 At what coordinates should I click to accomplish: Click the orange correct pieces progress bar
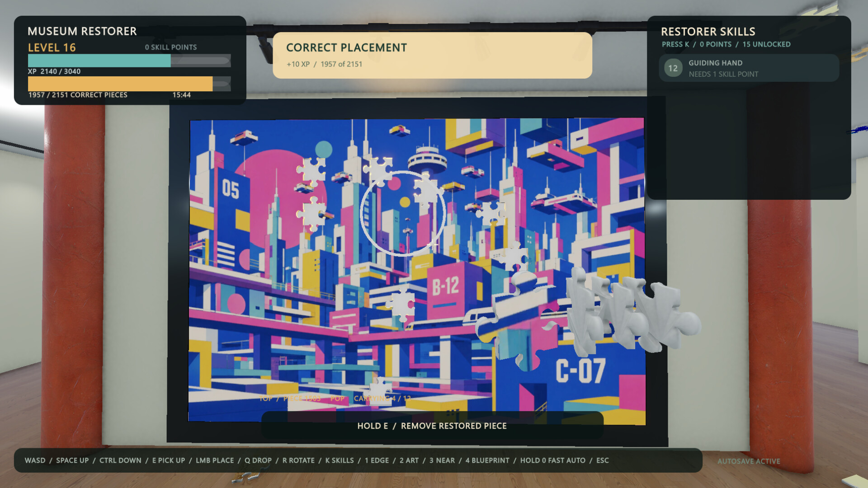(x=129, y=84)
